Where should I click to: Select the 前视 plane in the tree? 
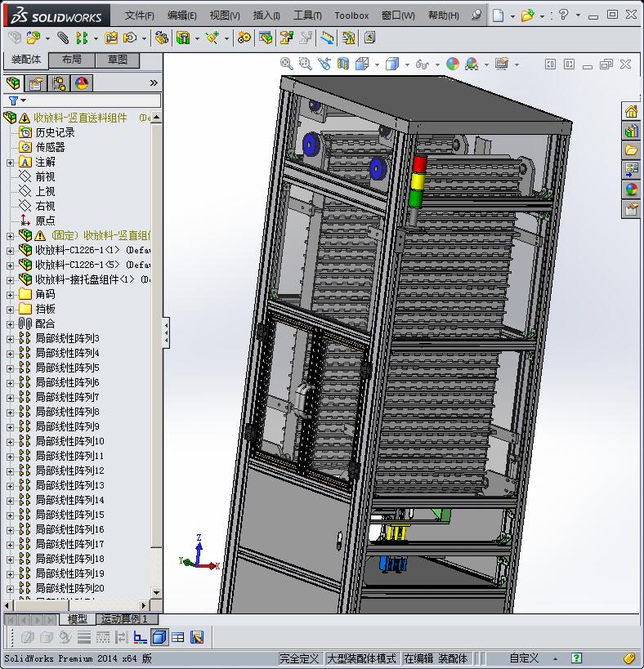pos(45,176)
